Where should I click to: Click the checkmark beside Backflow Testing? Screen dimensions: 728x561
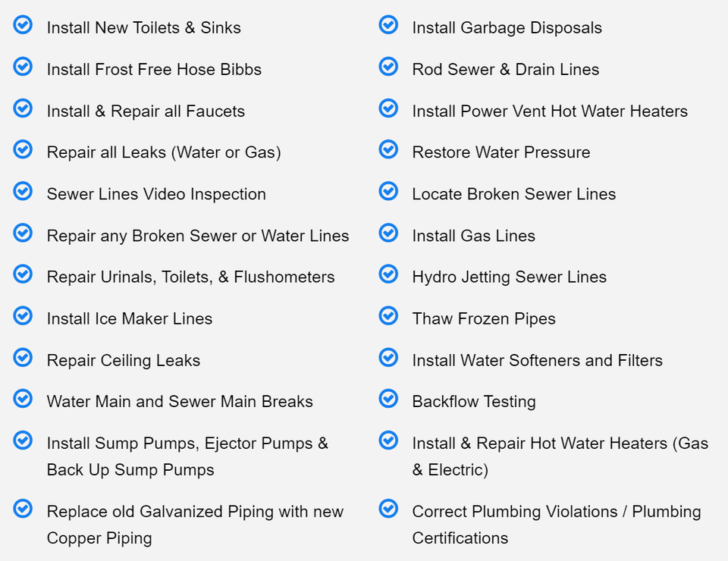pos(388,399)
